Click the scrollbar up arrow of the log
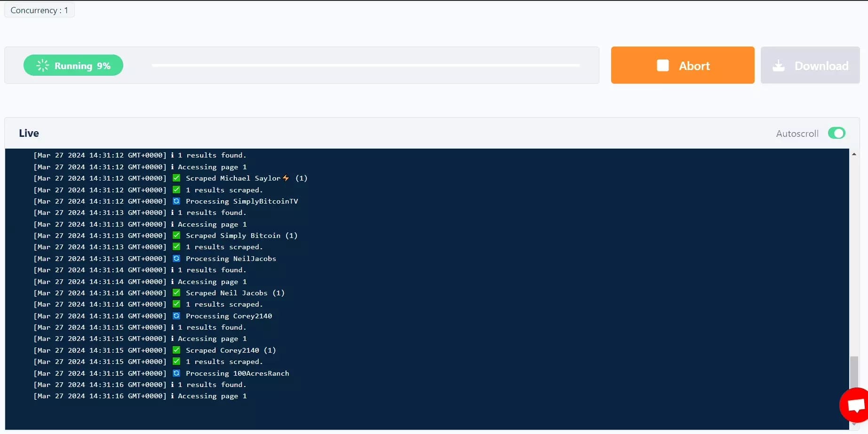The width and height of the screenshot is (868, 434). point(854,154)
